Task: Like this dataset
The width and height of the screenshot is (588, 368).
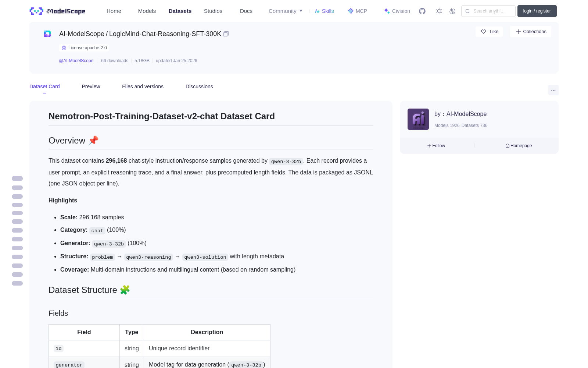Action: coord(490,32)
